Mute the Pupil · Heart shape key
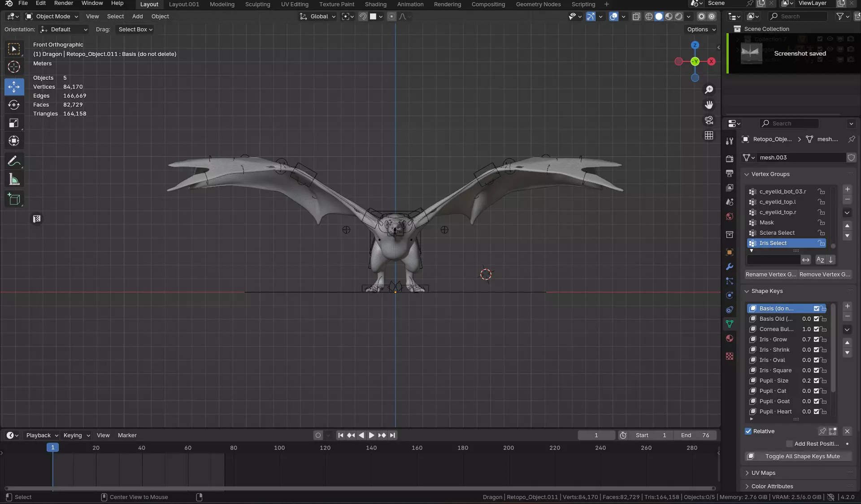 click(x=817, y=412)
